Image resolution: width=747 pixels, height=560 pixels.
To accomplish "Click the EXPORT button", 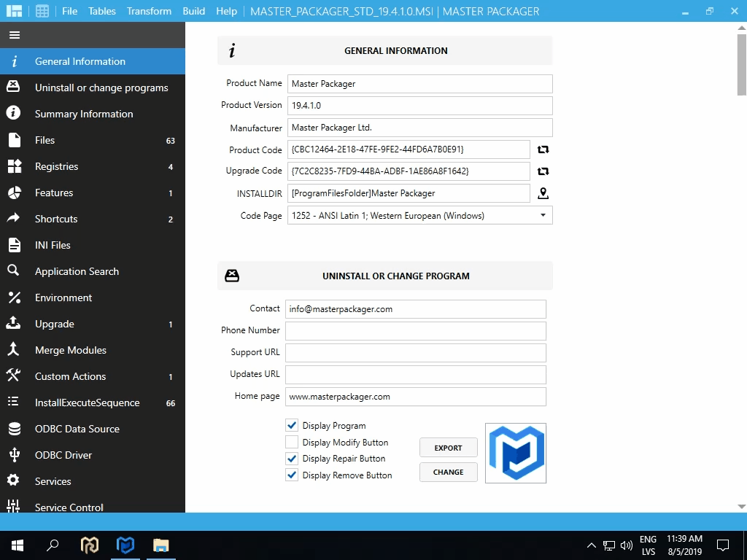I will pos(449,448).
